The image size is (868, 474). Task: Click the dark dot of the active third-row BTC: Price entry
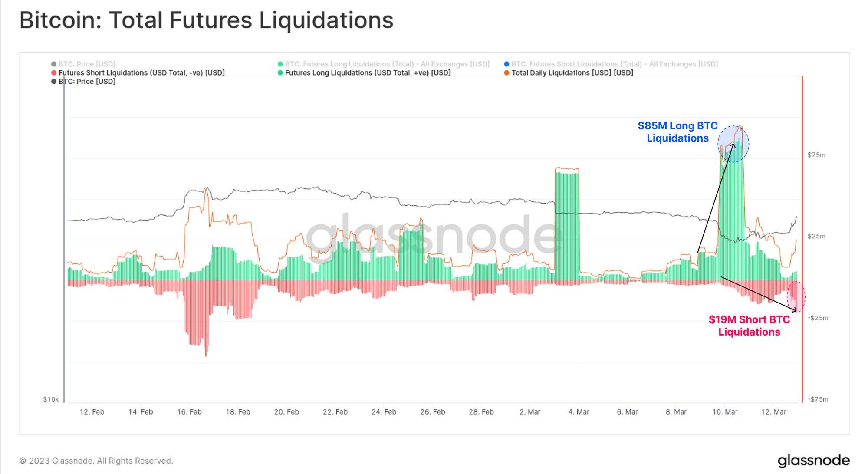54,82
